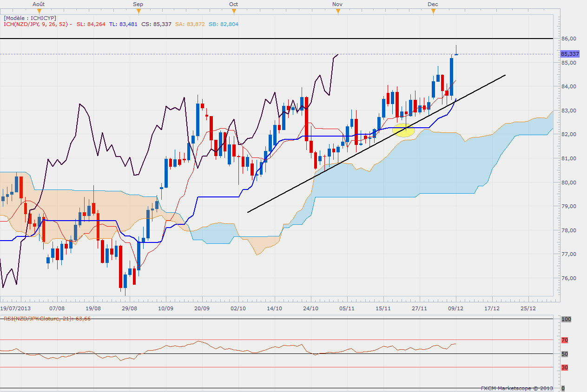Click the Dec month marker triangle
The width and height of the screenshot is (587, 392).
point(433,11)
